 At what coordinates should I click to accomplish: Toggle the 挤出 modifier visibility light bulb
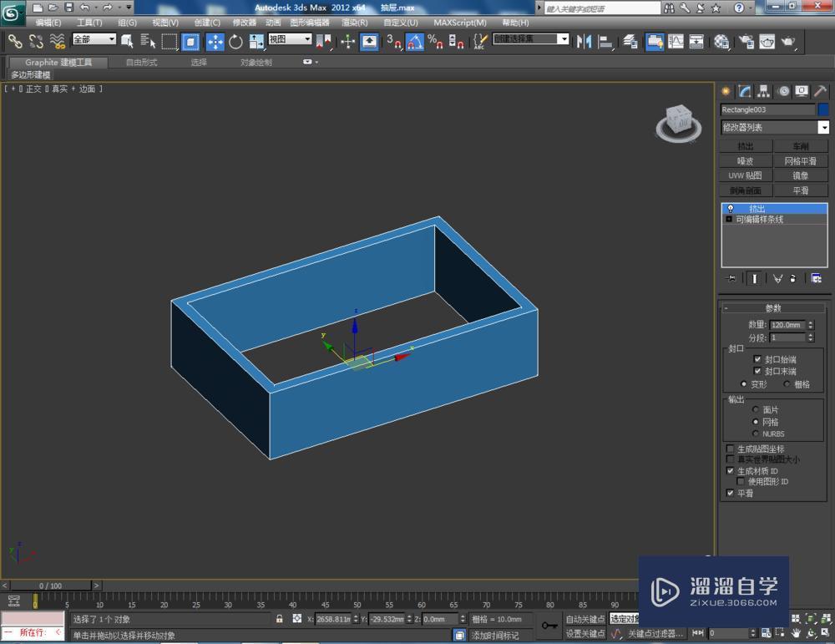click(x=732, y=208)
